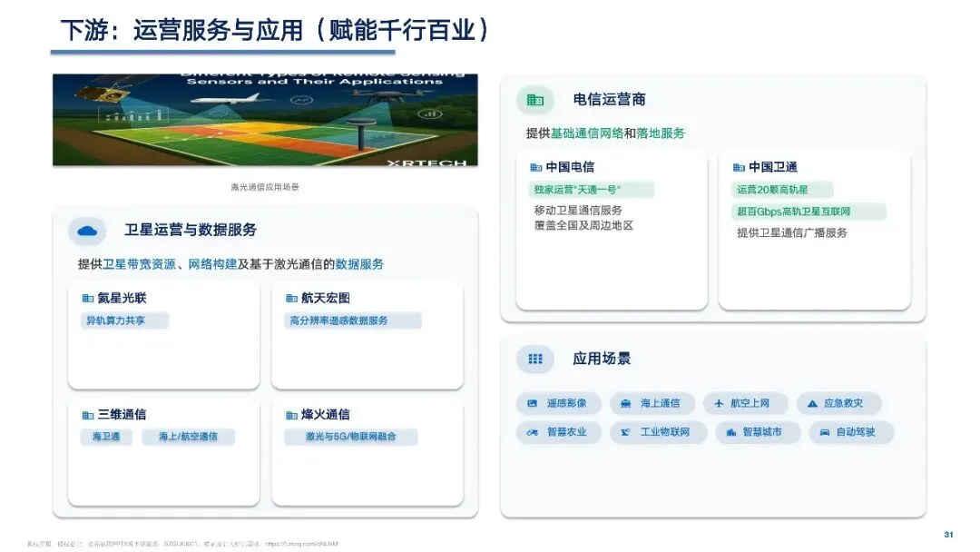Select the 独家运营"天通一号" tag
This screenshot has height=552, width=980.
[591, 190]
